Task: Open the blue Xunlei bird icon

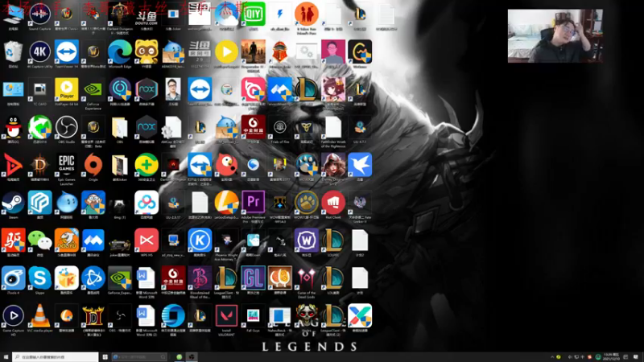Action: 360,166
